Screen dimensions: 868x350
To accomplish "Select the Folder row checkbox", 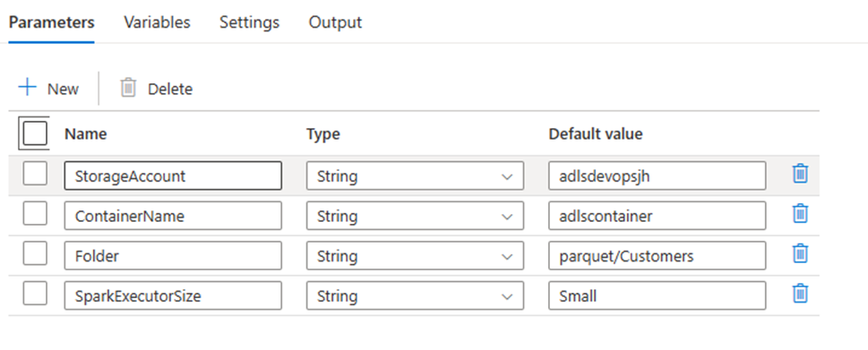I will tap(35, 253).
